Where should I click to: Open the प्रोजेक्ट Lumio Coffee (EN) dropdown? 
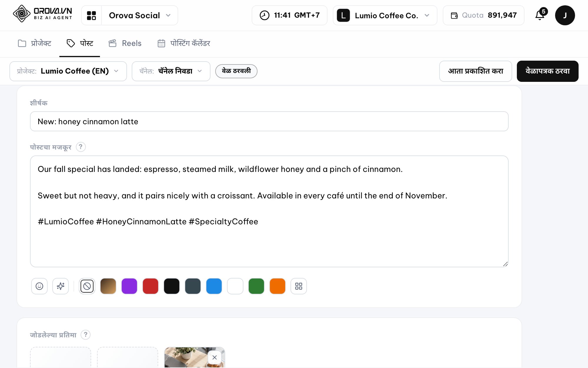coord(68,71)
